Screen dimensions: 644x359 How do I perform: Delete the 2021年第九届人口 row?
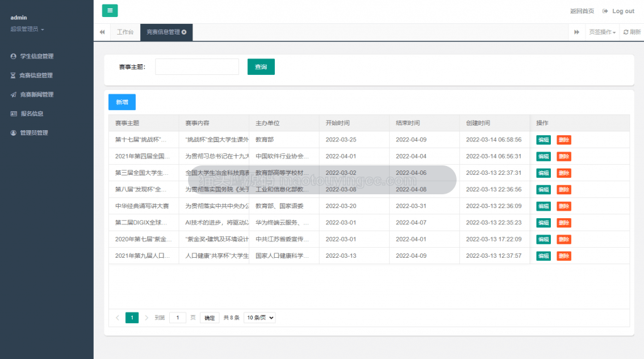coord(564,256)
